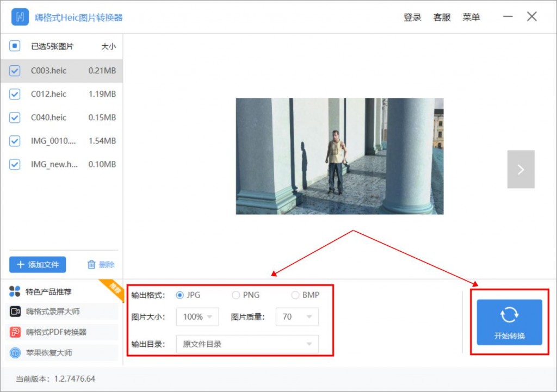The height and width of the screenshot is (392, 557).
Task: Select the IMG_new.h... file name
Action: (54, 164)
